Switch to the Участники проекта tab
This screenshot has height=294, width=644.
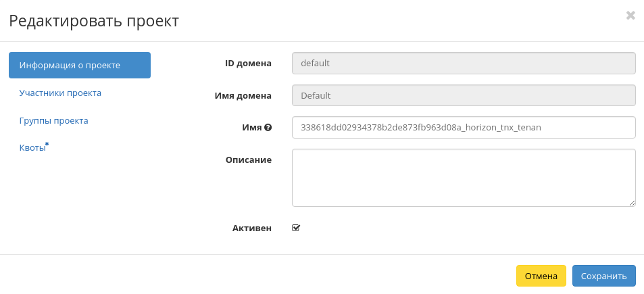point(61,93)
